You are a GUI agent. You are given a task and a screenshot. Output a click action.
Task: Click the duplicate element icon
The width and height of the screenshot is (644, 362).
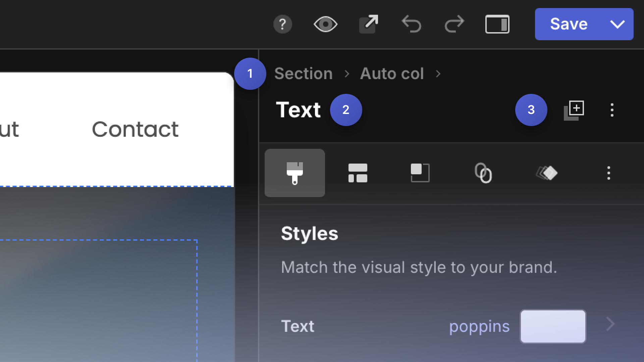click(x=574, y=110)
